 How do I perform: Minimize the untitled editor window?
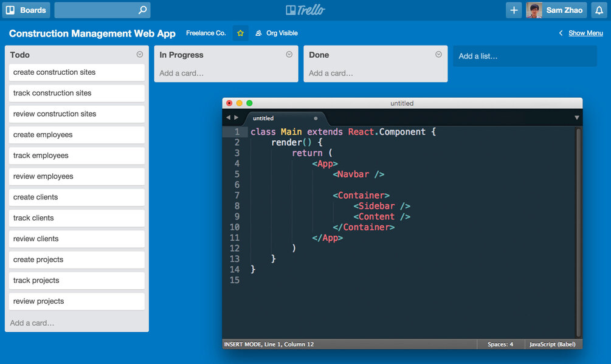pyautogui.click(x=240, y=103)
